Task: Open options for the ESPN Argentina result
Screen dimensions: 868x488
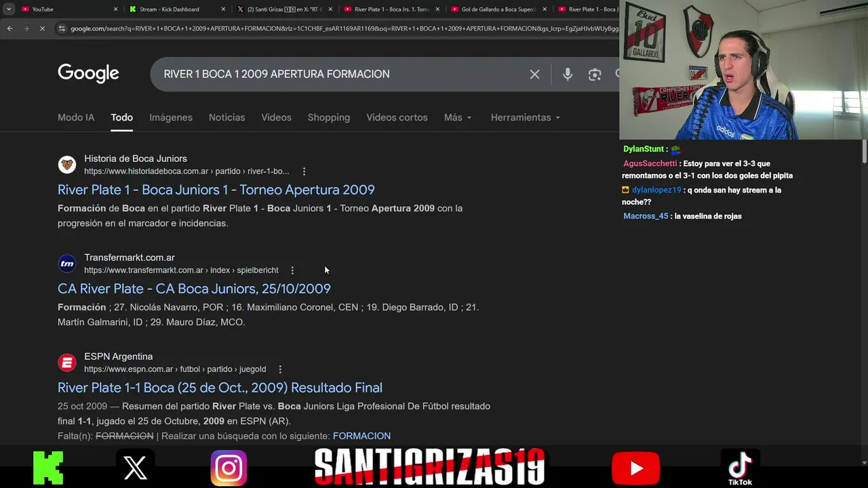Action: click(x=280, y=369)
